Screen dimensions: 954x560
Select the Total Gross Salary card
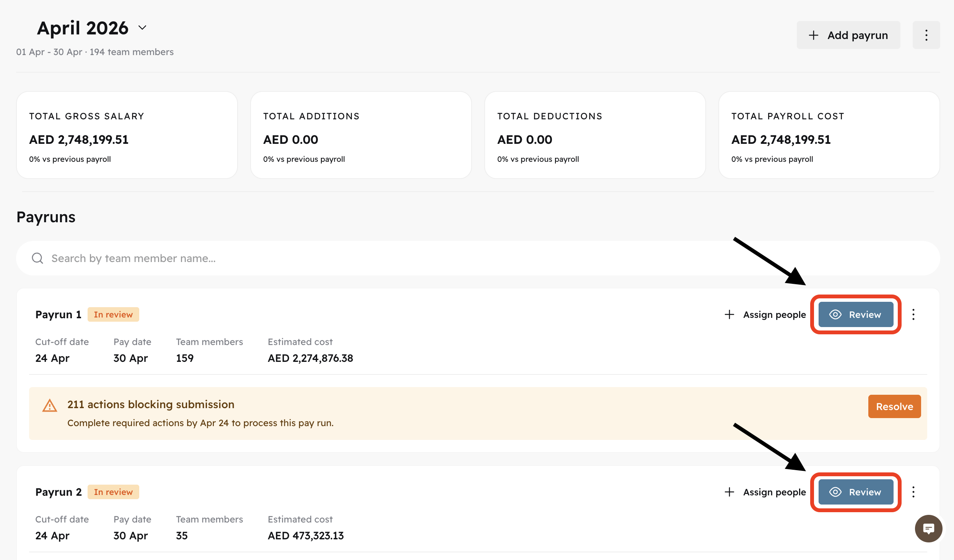[127, 135]
